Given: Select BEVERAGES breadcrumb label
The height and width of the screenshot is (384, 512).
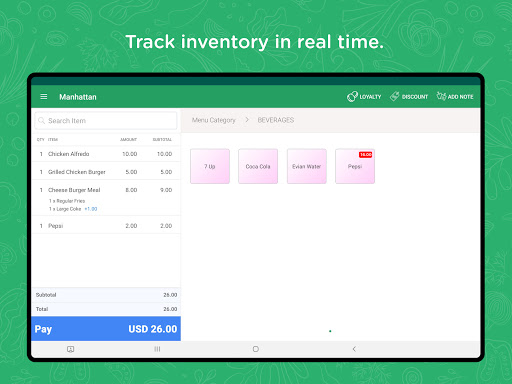Looking at the screenshot, I should coord(276,120).
